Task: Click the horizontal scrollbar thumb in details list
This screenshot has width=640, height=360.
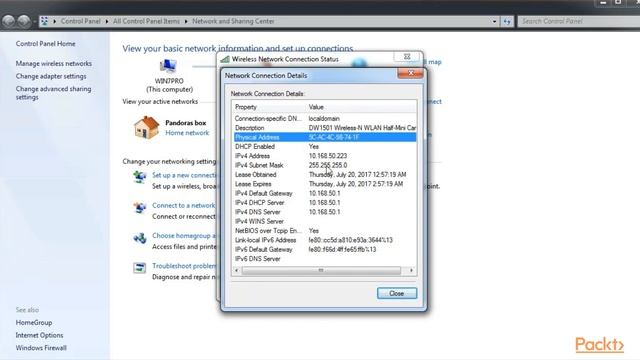Action: (x=321, y=270)
